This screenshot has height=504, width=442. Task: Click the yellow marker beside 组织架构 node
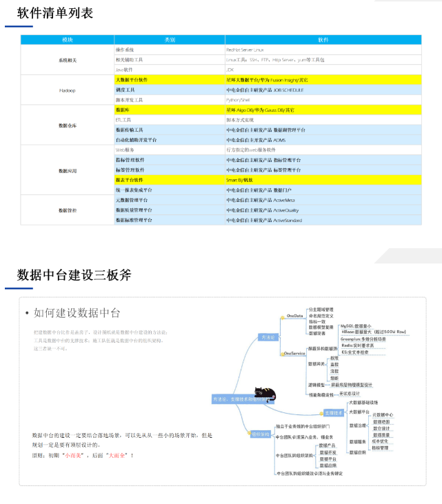click(x=249, y=433)
